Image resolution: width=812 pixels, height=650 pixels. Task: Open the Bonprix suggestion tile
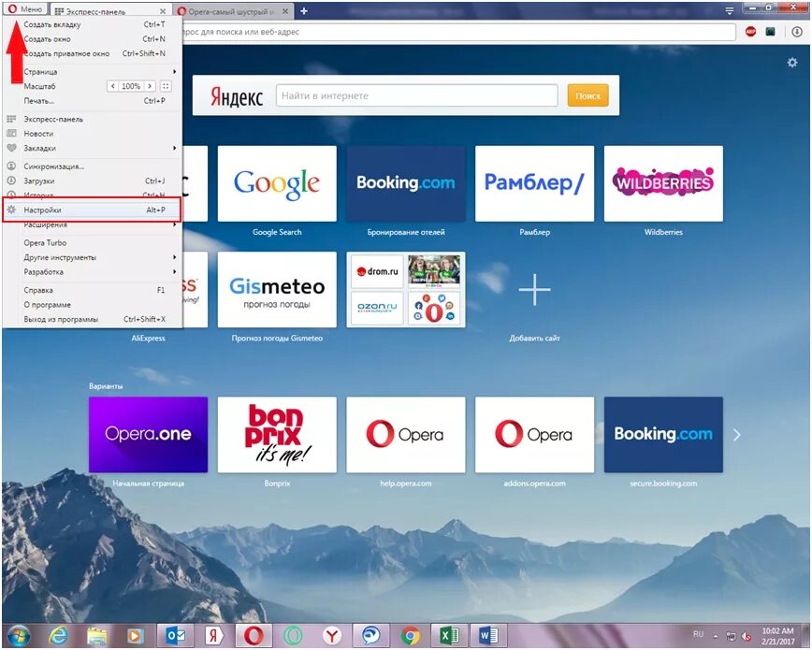point(277,435)
